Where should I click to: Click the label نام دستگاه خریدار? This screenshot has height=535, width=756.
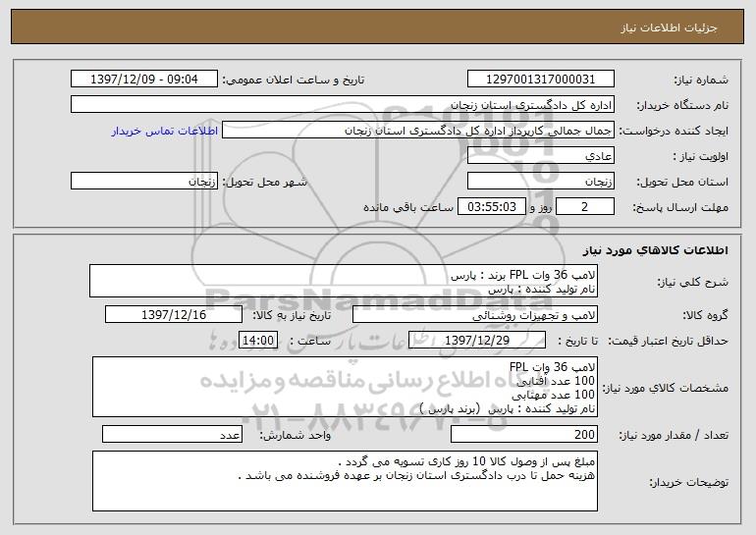click(682, 106)
